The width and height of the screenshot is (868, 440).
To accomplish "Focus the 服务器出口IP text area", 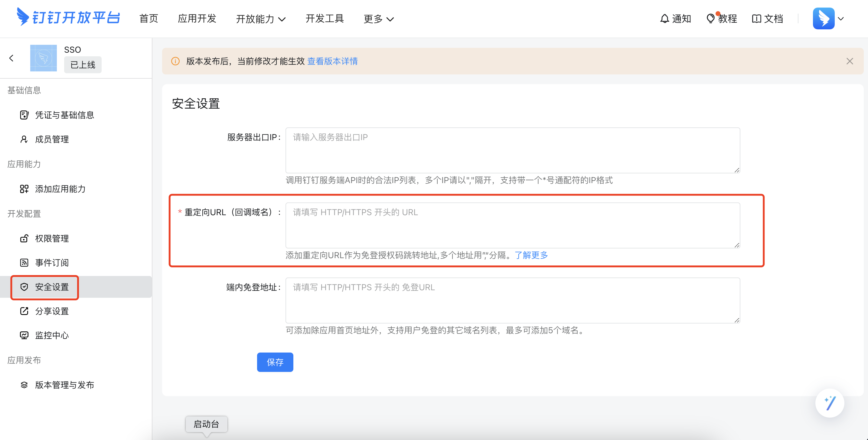I will (513, 150).
